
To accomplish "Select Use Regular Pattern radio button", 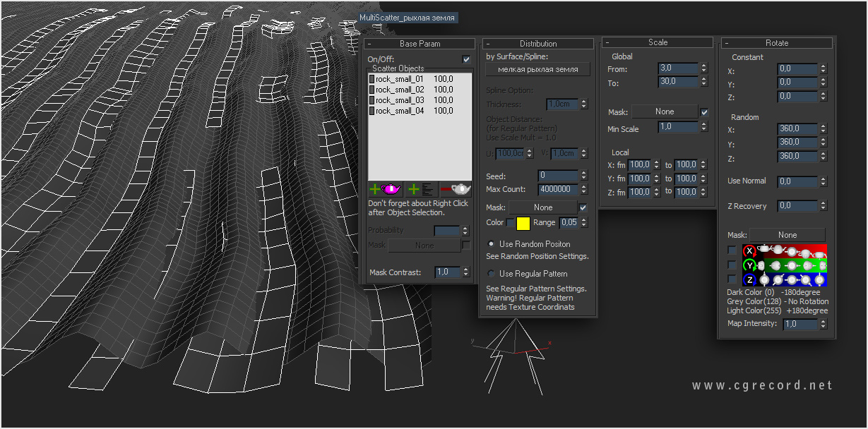I will tap(492, 273).
